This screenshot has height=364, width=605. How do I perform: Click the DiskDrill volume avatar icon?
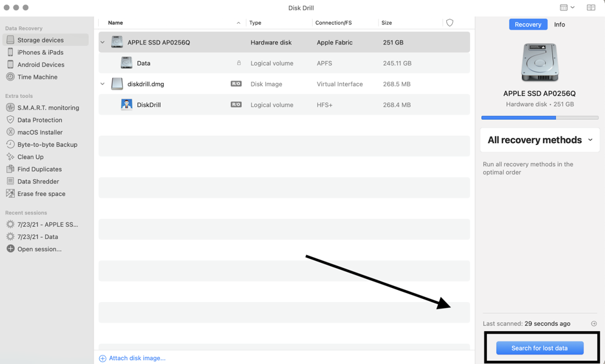[x=126, y=104]
